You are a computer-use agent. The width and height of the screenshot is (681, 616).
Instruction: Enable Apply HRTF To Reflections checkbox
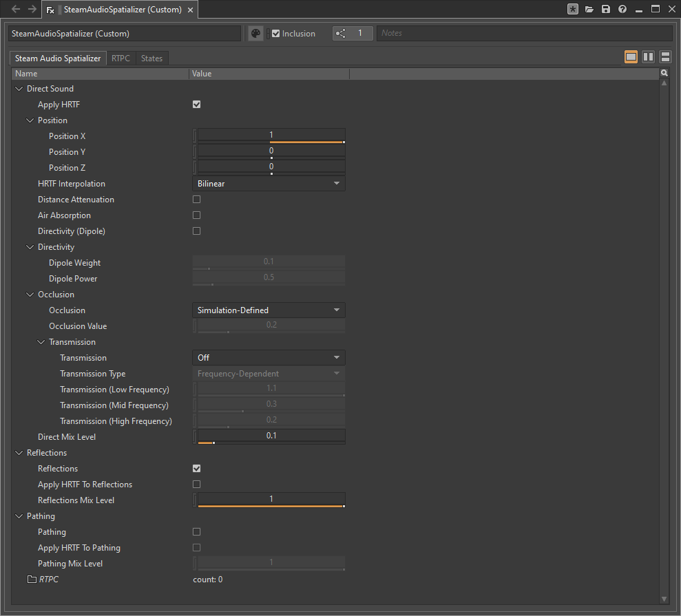[197, 484]
